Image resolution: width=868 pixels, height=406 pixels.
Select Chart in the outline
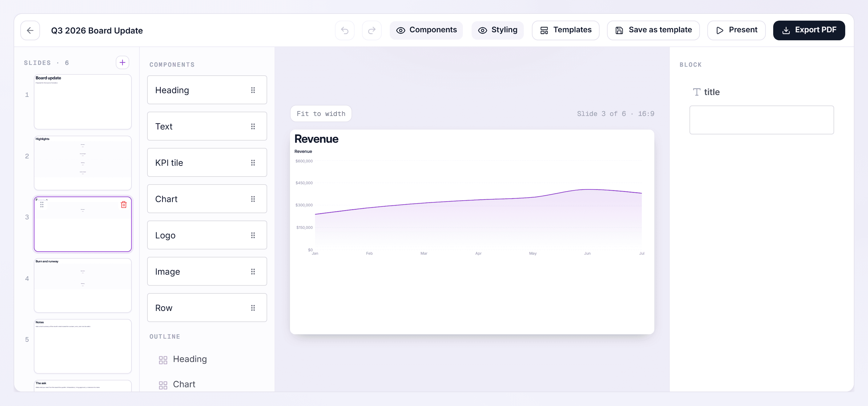[x=184, y=384]
